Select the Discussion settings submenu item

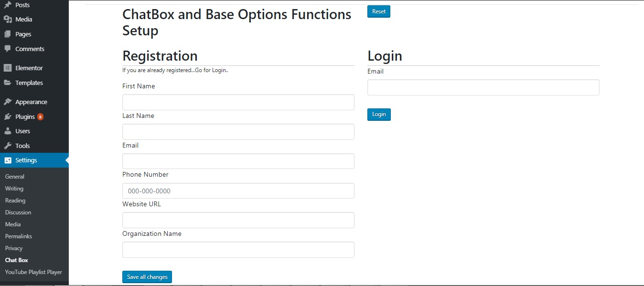pyautogui.click(x=18, y=212)
